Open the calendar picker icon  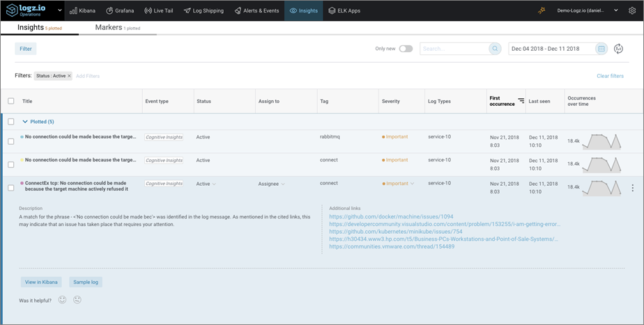point(601,49)
